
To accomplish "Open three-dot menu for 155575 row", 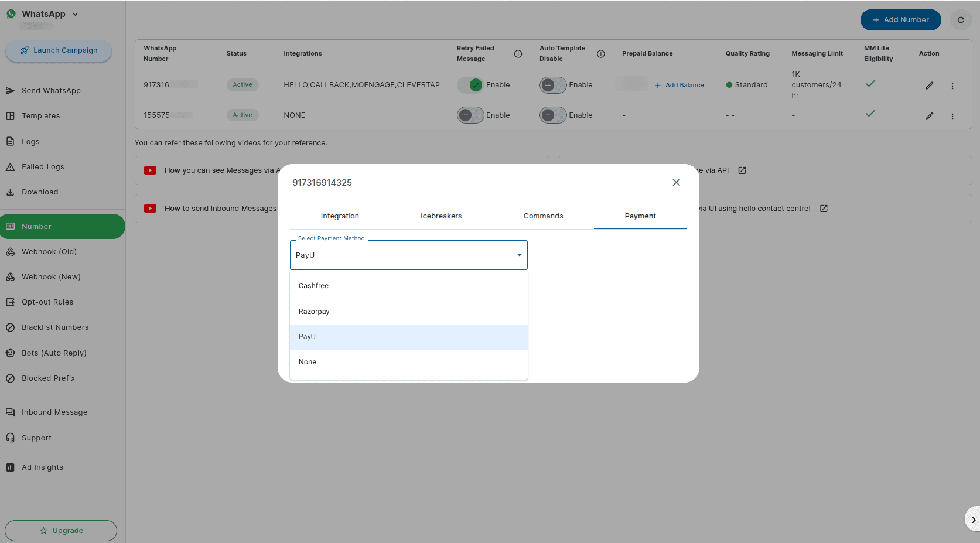I will click(x=952, y=117).
